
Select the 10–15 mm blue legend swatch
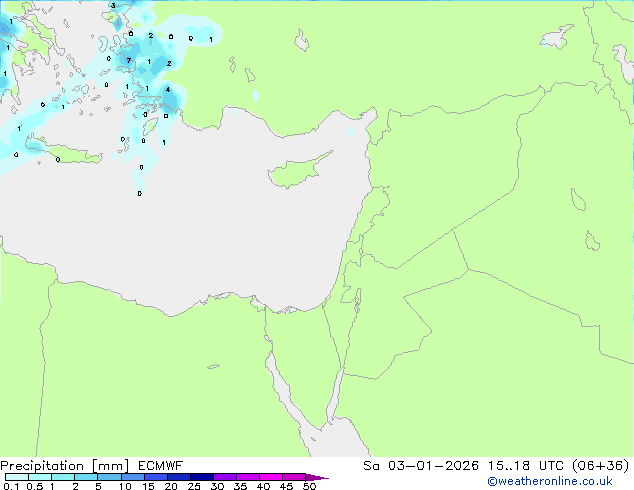tap(132, 477)
